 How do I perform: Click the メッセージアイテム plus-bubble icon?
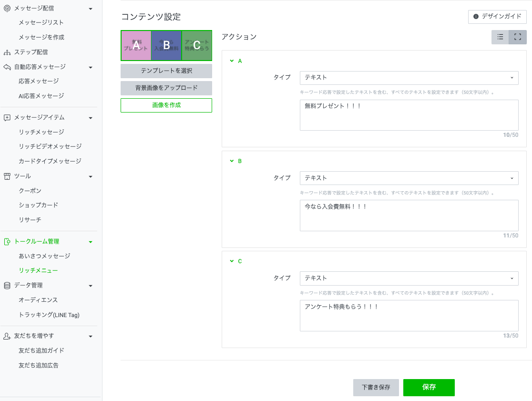(x=7, y=118)
